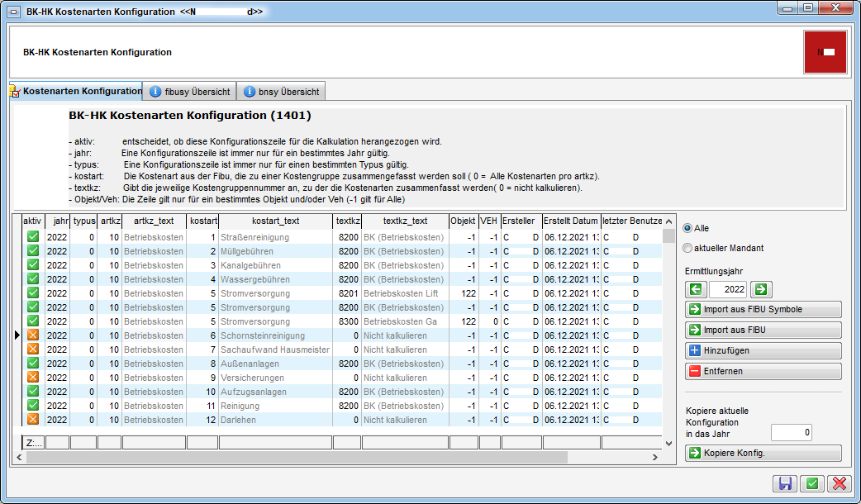The width and height of the screenshot is (861, 504).
Task: Sort by Ersteller column header
Action: [x=521, y=221]
